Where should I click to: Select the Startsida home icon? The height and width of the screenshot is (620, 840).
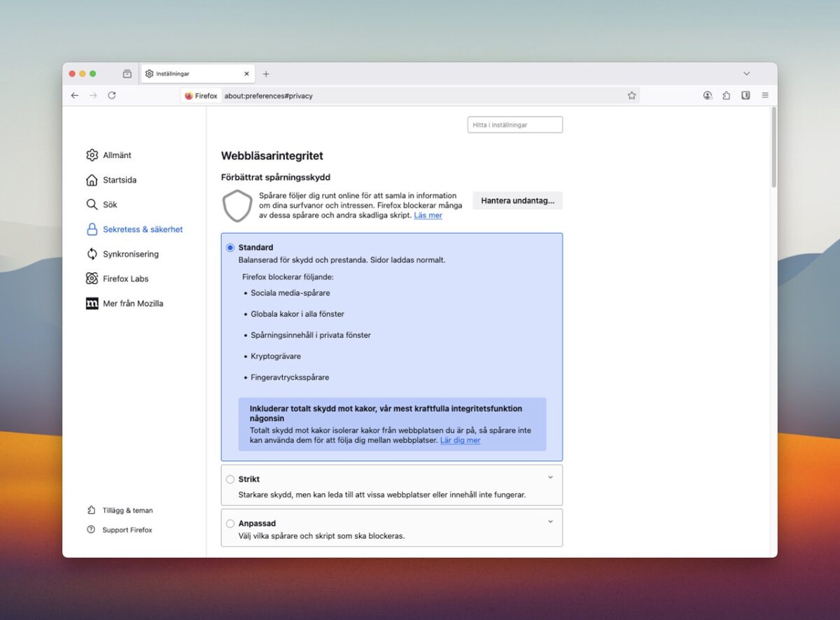click(92, 180)
